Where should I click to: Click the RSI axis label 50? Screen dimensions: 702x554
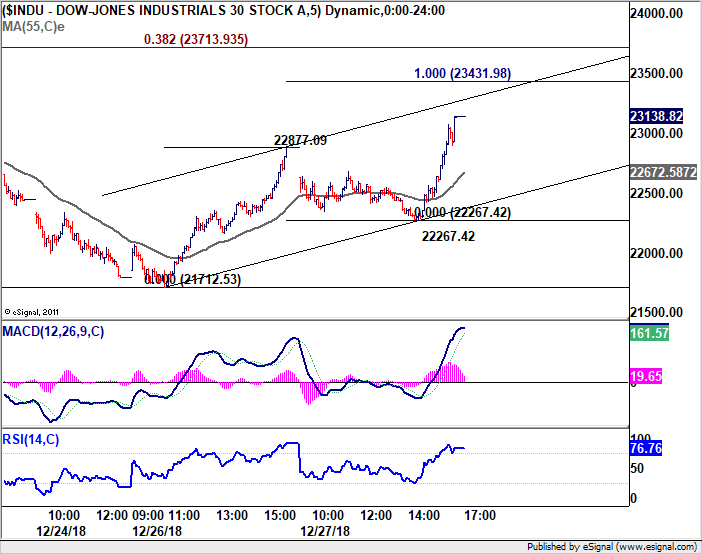tap(637, 468)
